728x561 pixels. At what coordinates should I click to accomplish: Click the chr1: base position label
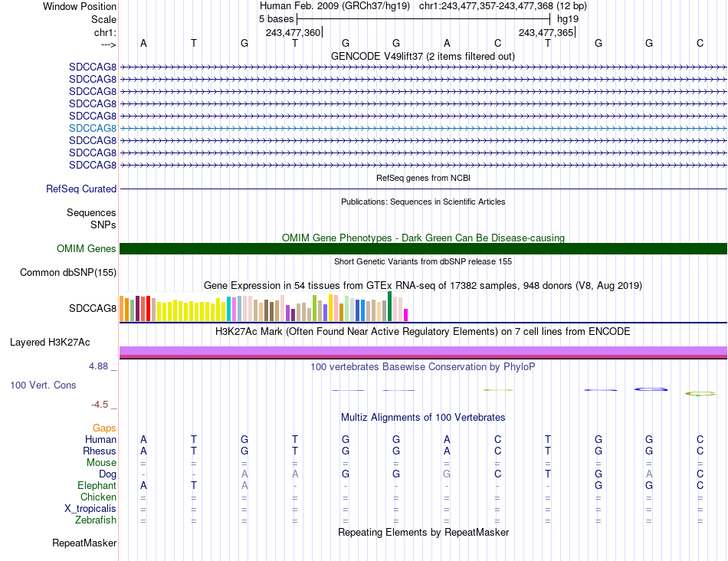(x=105, y=32)
